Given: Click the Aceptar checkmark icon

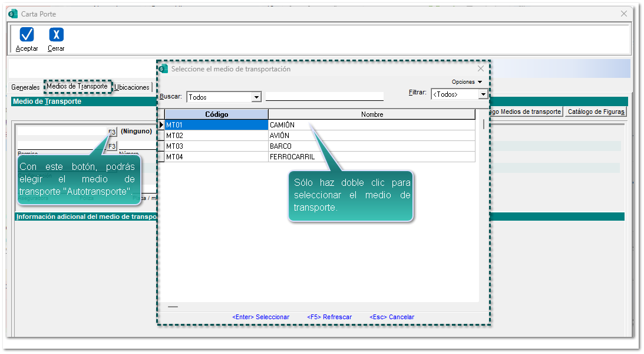Looking at the screenshot, I should 27,35.
